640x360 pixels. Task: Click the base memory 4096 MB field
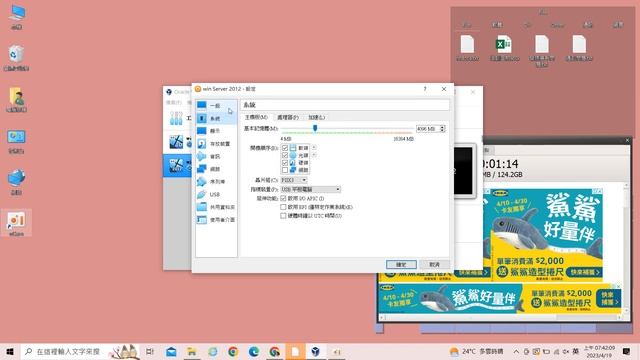pyautogui.click(x=427, y=129)
